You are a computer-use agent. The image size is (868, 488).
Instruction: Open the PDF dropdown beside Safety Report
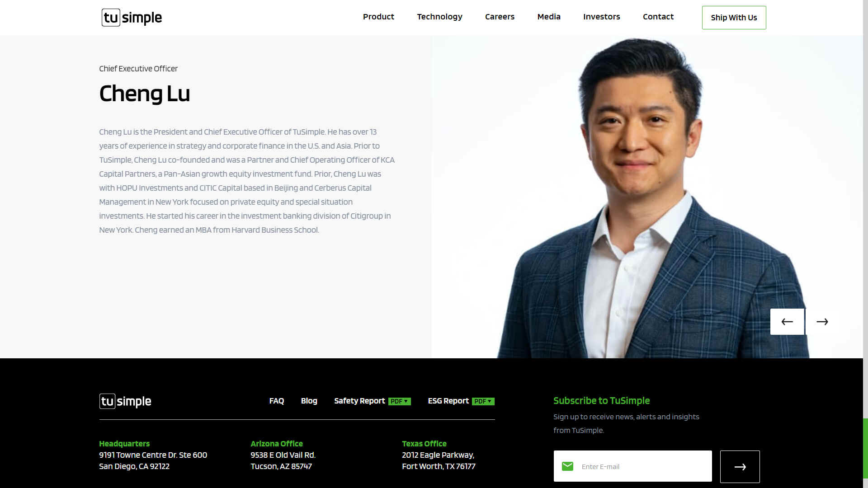(x=400, y=401)
